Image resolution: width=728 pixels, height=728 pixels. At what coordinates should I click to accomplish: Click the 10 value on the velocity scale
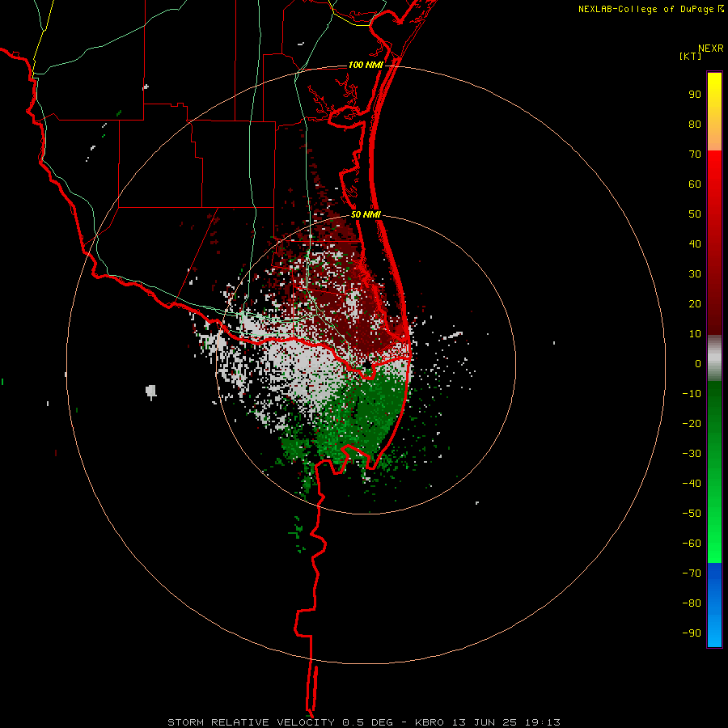click(695, 334)
